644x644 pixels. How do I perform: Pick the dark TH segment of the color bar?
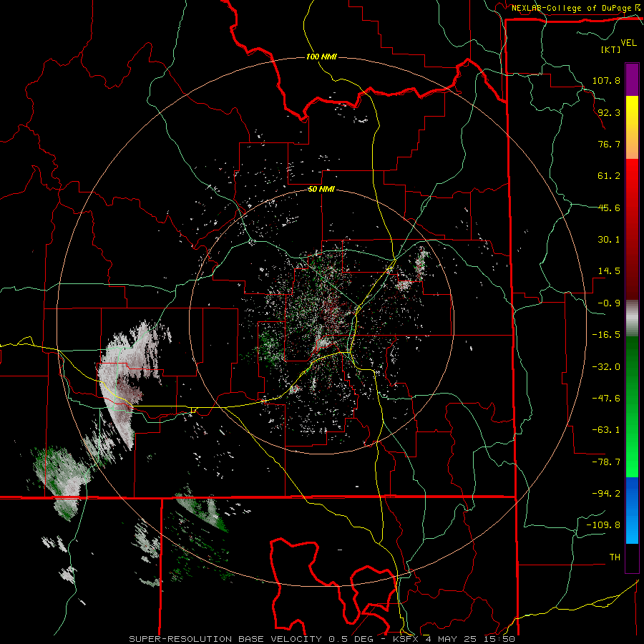(x=632, y=557)
